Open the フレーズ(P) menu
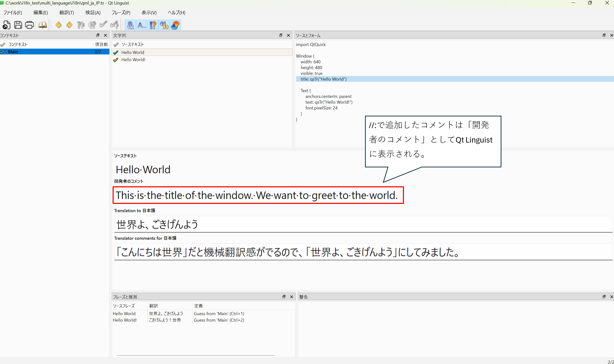 click(121, 13)
